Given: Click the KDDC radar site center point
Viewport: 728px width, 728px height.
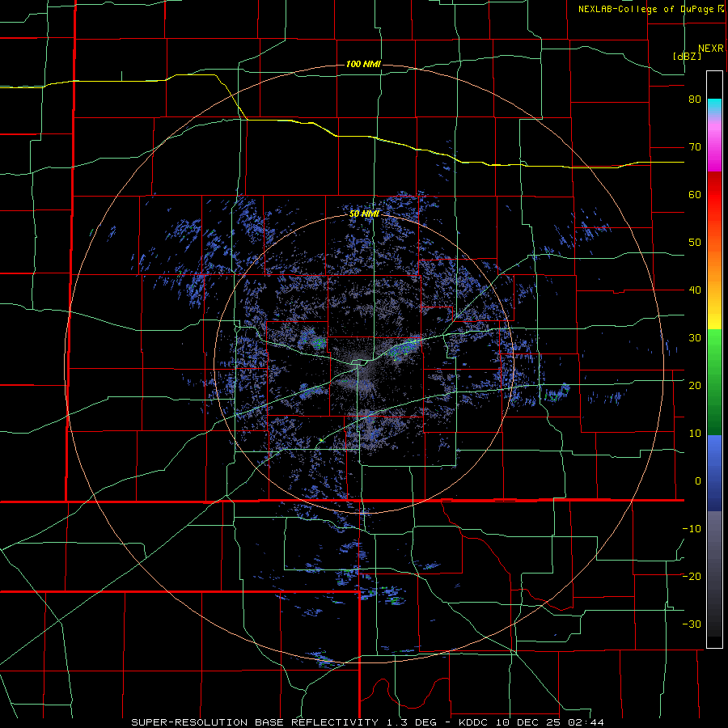Looking at the screenshot, I should pyautogui.click(x=364, y=363).
